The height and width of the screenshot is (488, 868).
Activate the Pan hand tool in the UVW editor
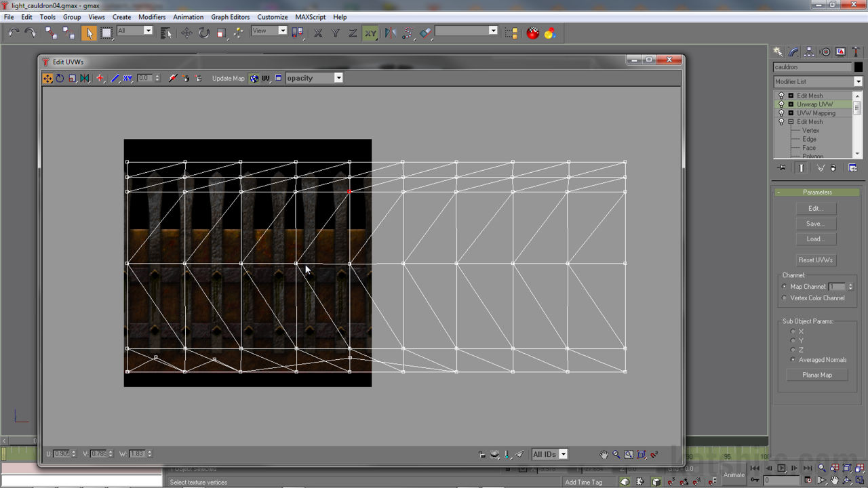pyautogui.click(x=604, y=454)
